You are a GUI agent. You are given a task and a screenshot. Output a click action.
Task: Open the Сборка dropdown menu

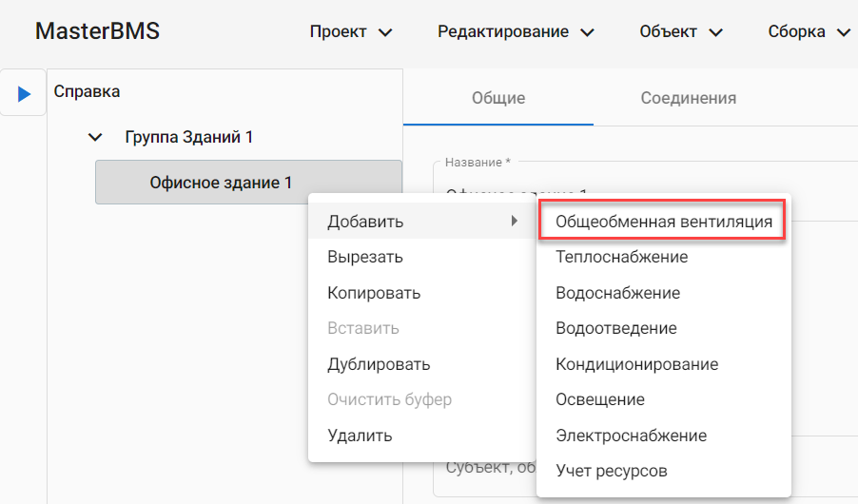808,32
